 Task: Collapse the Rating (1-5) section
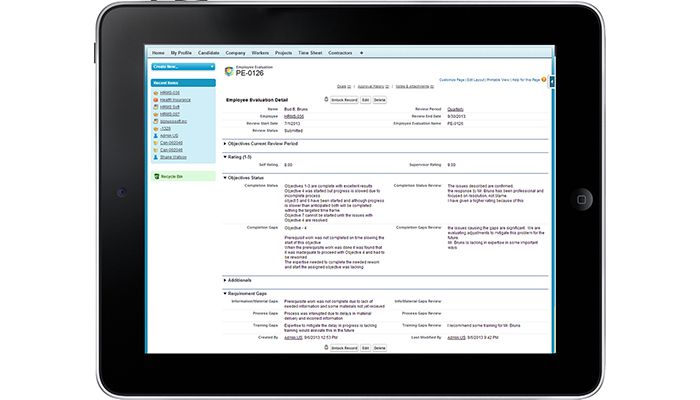coord(225,157)
